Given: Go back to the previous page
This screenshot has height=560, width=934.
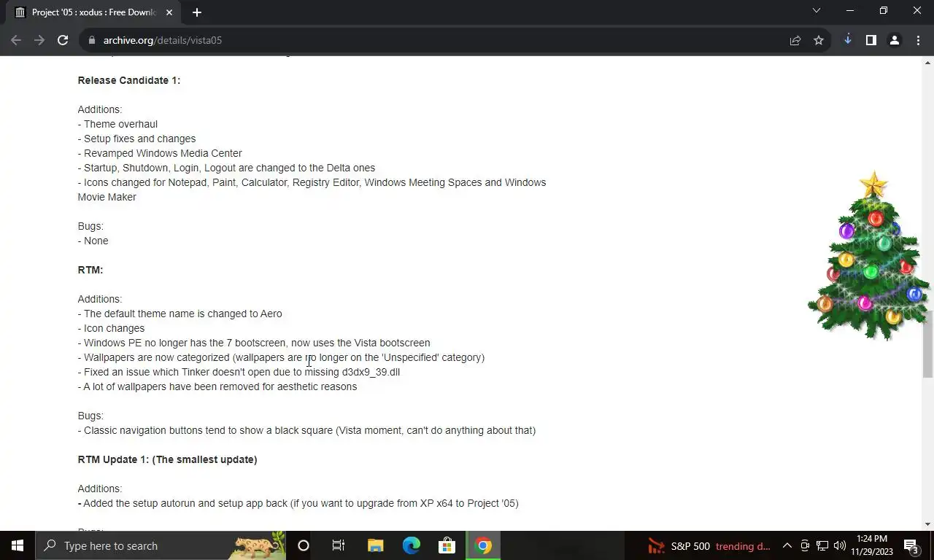Looking at the screenshot, I should click(x=16, y=40).
